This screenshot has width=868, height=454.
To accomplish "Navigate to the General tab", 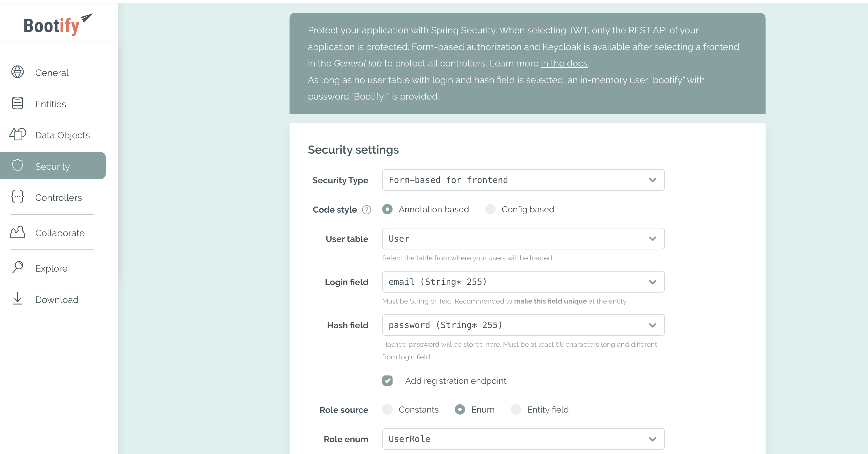I will (52, 73).
